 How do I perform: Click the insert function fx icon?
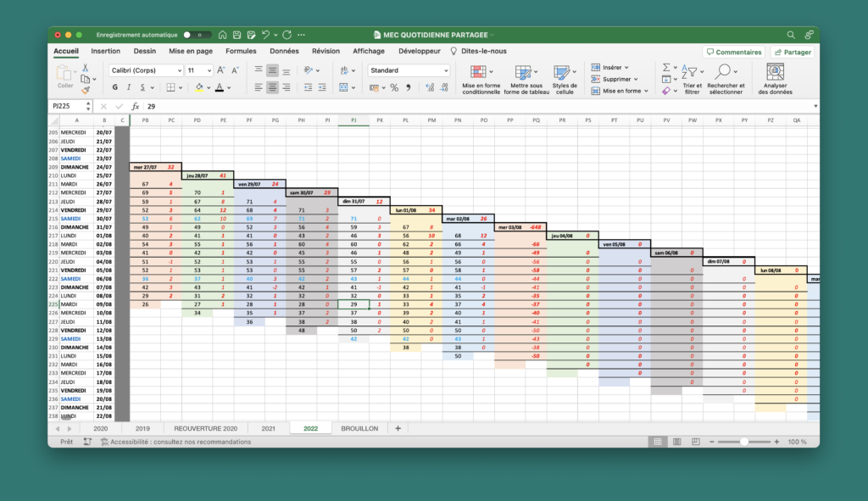(x=135, y=106)
